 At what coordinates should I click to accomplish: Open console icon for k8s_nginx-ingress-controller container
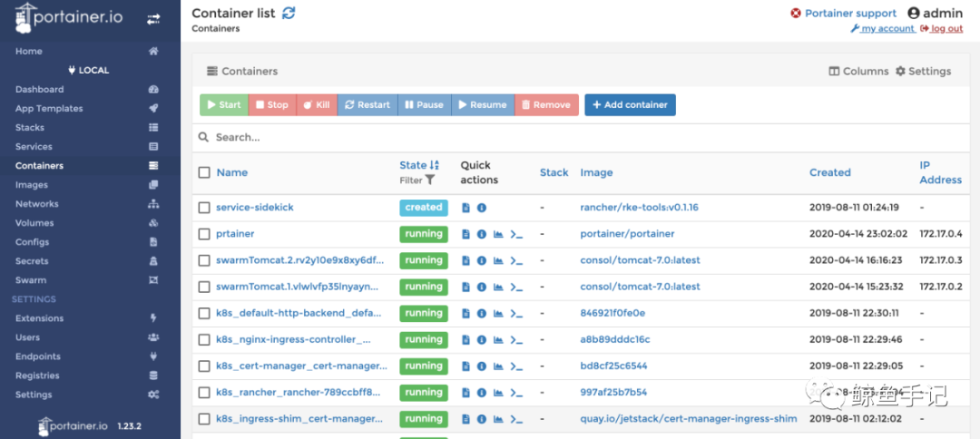pyautogui.click(x=516, y=340)
